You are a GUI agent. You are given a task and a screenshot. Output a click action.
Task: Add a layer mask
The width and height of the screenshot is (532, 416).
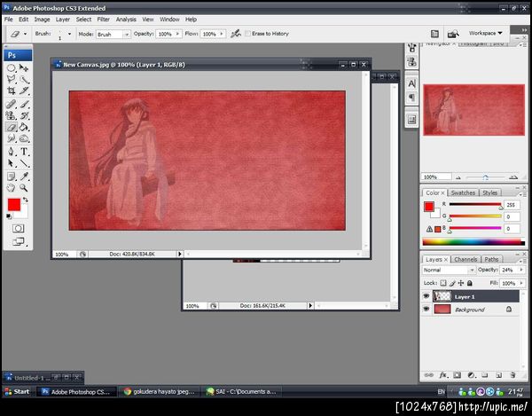tap(457, 375)
